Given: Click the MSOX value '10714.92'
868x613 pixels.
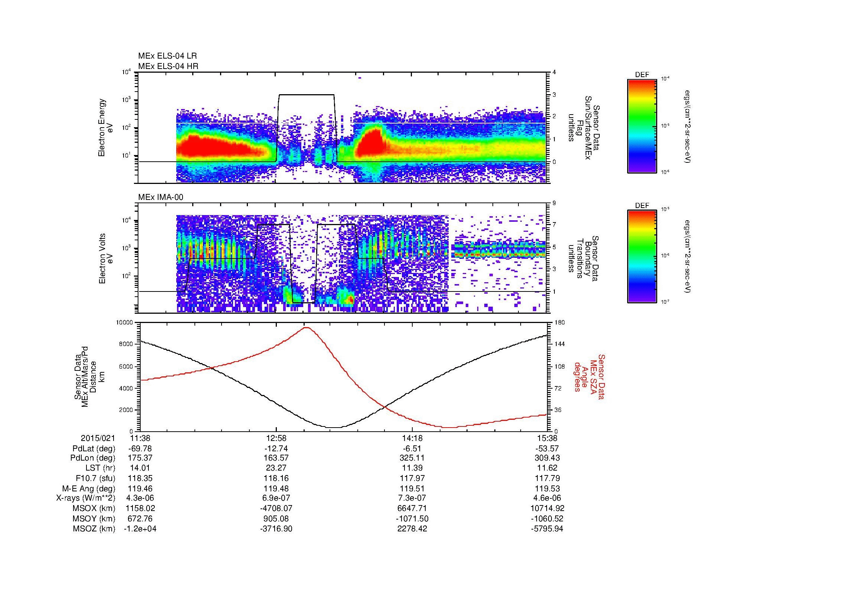Looking at the screenshot, I should 547,508.
